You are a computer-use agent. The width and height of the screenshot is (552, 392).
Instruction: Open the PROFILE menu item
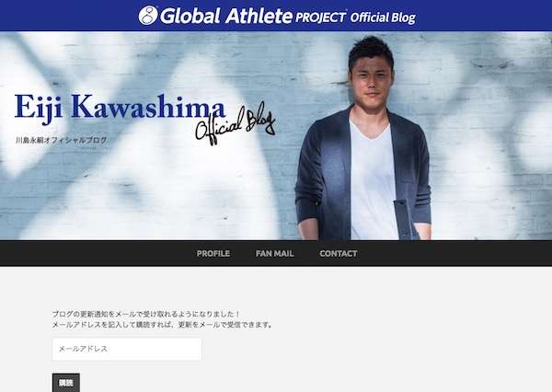tap(213, 254)
